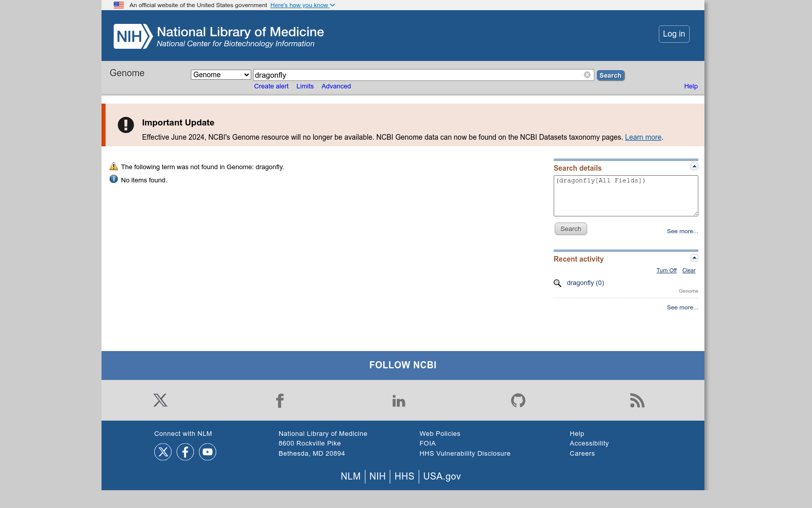Click the Recent activity heading
Screen dimensions: 812x508
579,259
